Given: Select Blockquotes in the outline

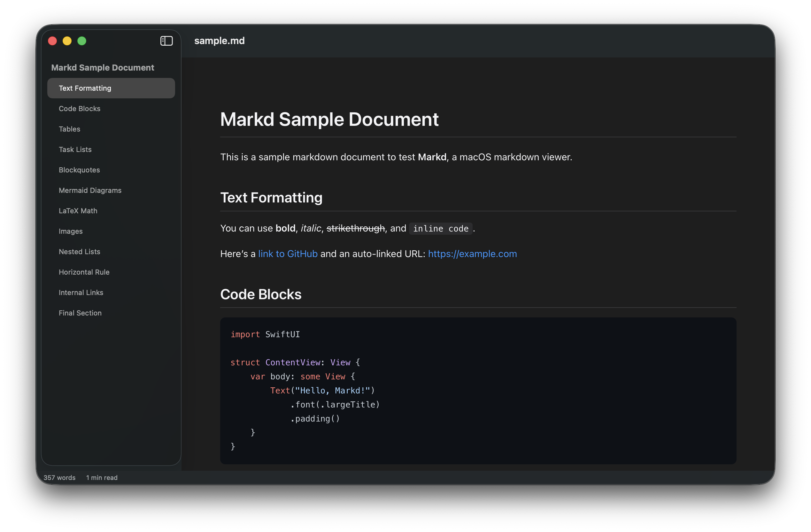Looking at the screenshot, I should (79, 170).
